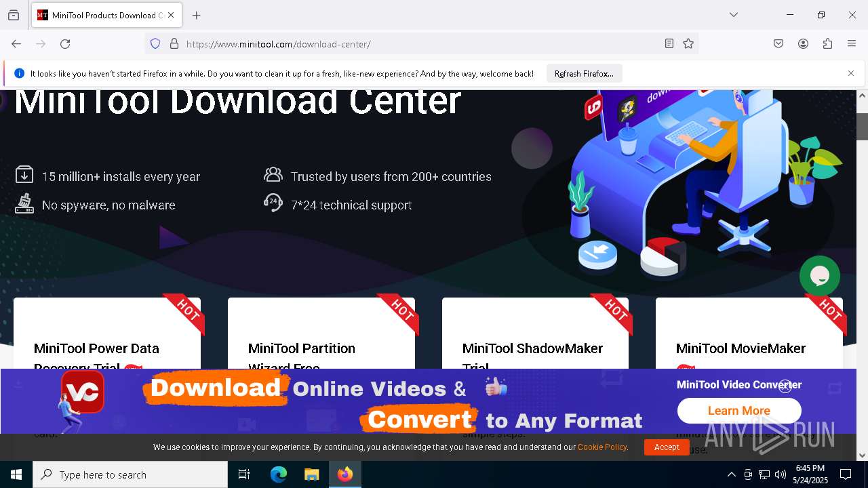
Task: Launch Microsoft Edge from taskbar
Action: point(279,474)
